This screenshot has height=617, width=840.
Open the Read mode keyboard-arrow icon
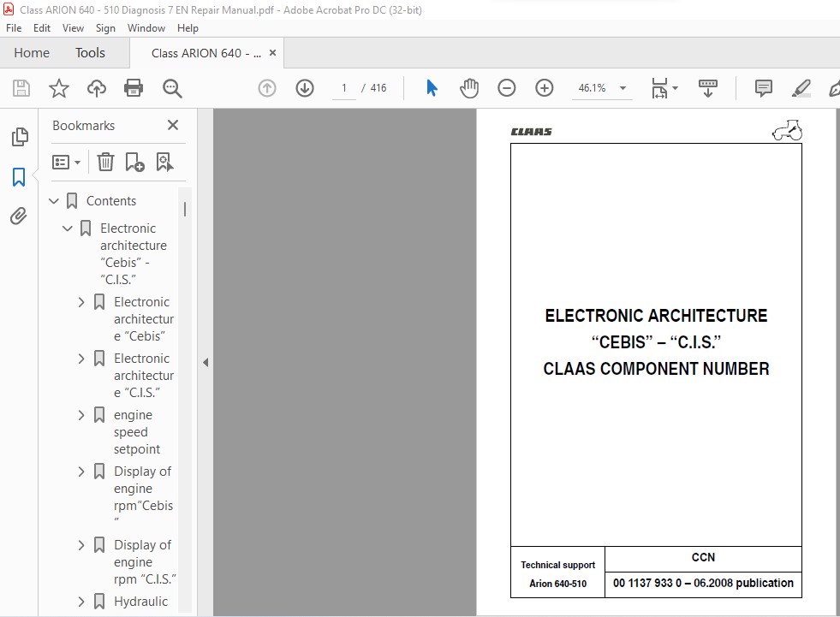coord(707,88)
